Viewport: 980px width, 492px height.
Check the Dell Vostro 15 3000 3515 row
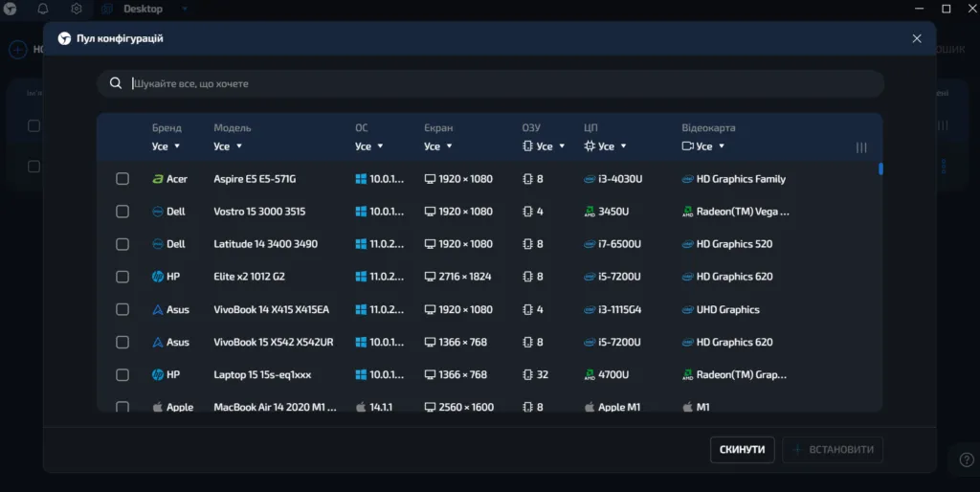pos(122,212)
